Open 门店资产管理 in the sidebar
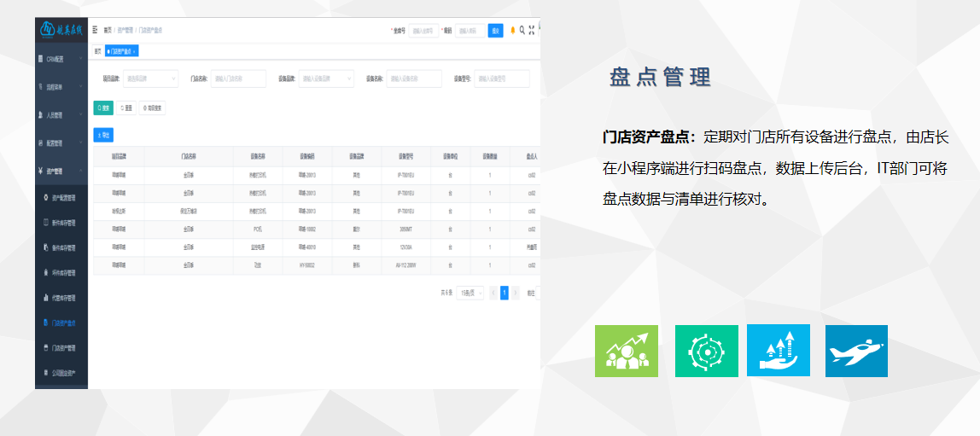980x436 pixels. 63,348
